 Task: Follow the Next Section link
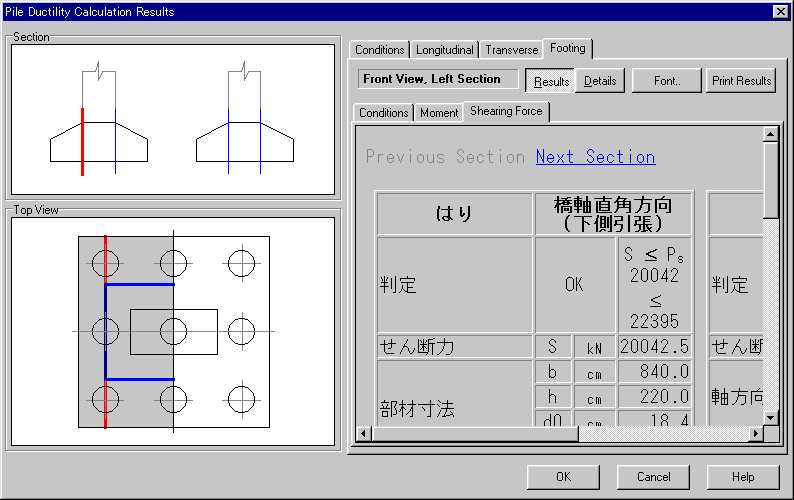(595, 157)
